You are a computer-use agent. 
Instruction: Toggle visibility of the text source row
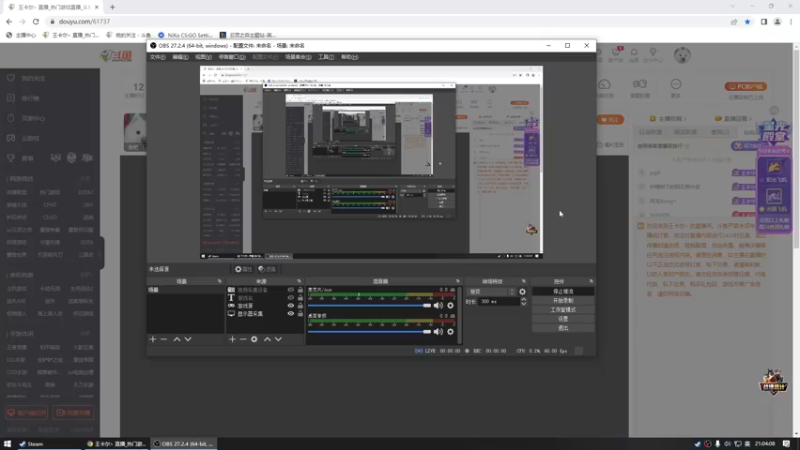coord(290,298)
